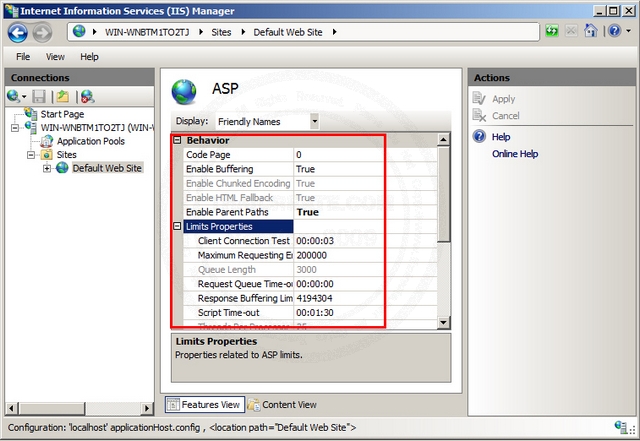
Task: Open the Online Help link
Action: click(515, 154)
